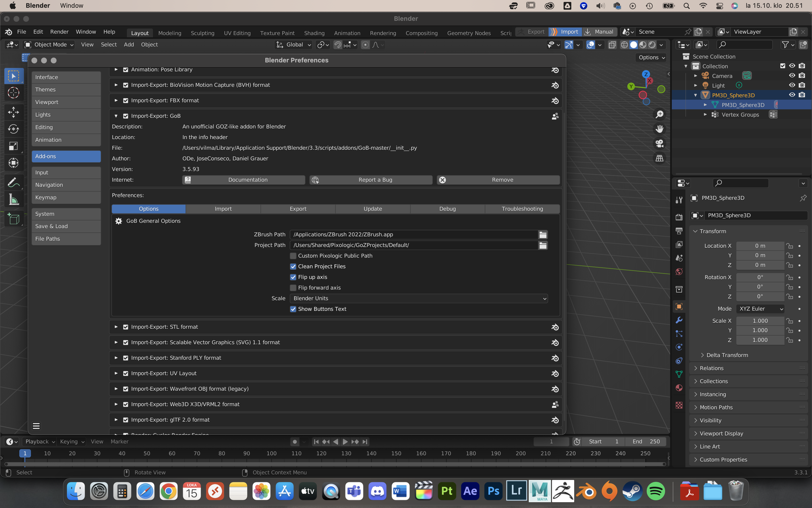Select the Annotate tool
Viewport: 812px width, 508px height.
[14, 182]
